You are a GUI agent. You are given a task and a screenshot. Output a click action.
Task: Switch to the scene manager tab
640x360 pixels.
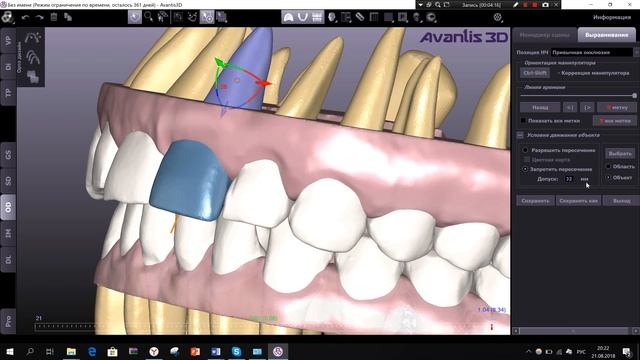[544, 35]
